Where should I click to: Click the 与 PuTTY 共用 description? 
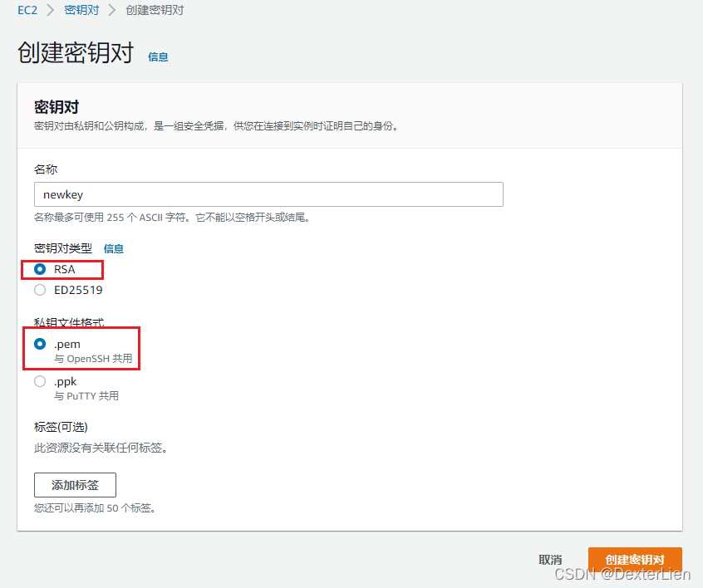tap(86, 396)
